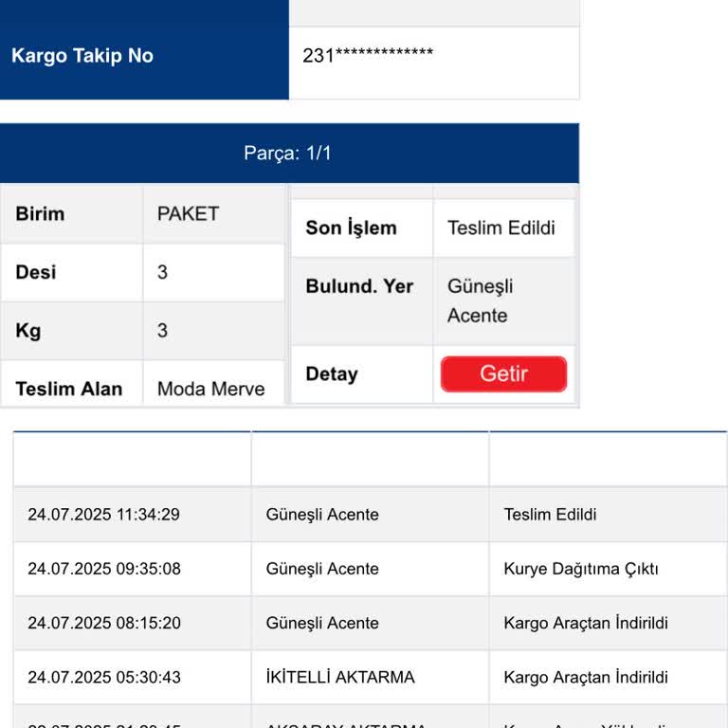Select the timestamp 24.07.2025 08:15:20
Image resolution: width=728 pixels, height=728 pixels.
(x=104, y=623)
